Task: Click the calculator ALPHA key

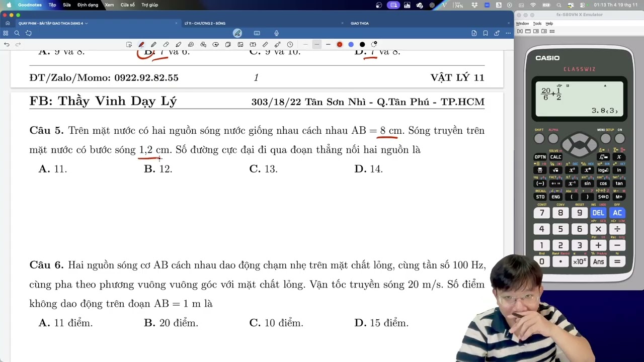Action: coord(553,138)
